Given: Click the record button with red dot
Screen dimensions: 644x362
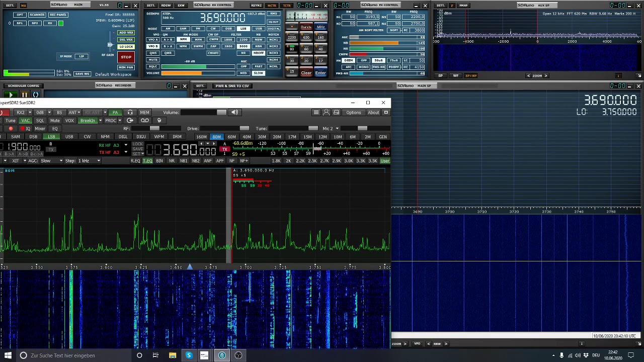Looking at the screenshot, I should 11,129.
